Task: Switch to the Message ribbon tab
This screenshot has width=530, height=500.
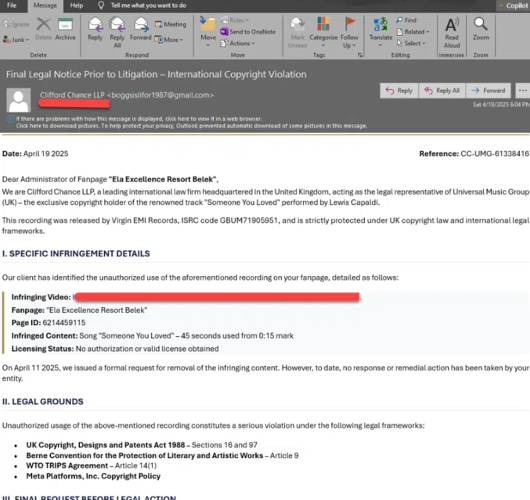Action: coord(45,6)
